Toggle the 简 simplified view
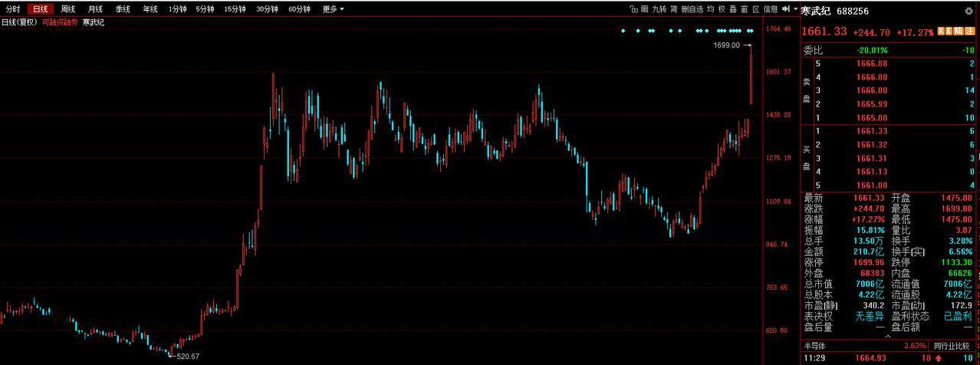Viewport: 980px width, 365px height. pos(674,9)
